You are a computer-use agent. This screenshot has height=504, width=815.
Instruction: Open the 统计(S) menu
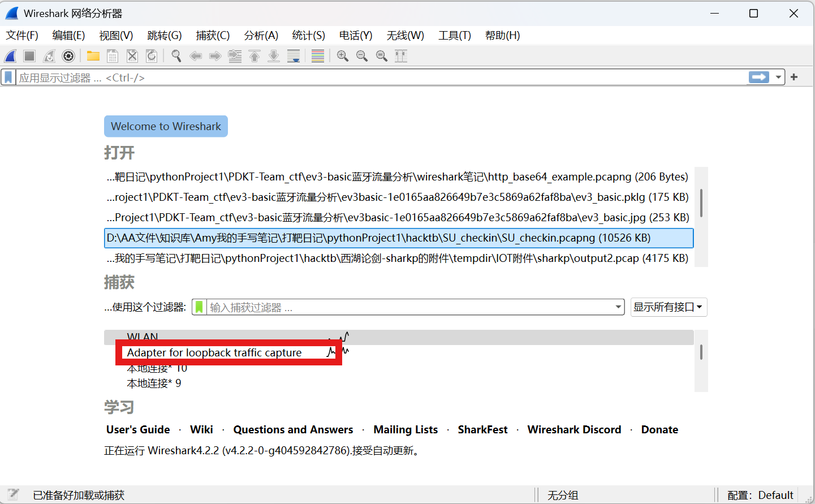click(308, 36)
